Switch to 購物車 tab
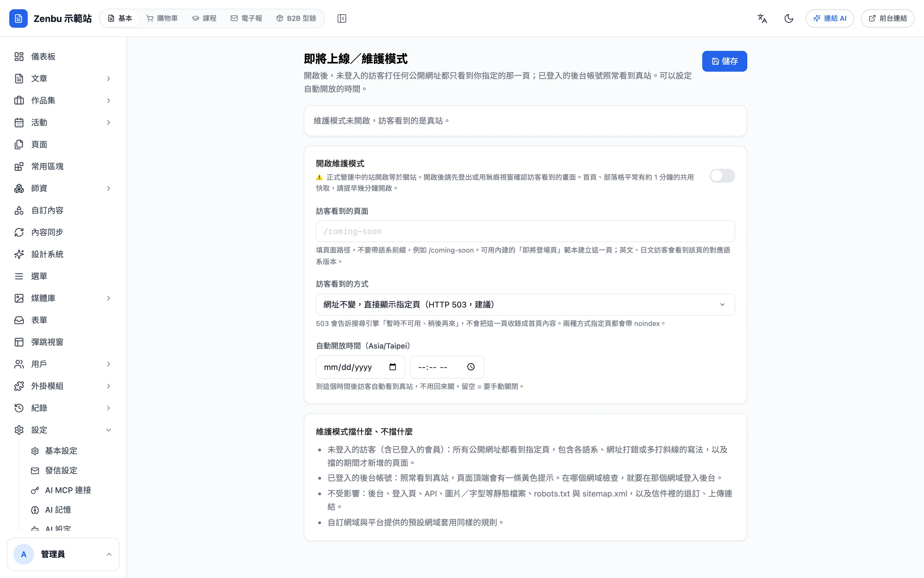 162,18
